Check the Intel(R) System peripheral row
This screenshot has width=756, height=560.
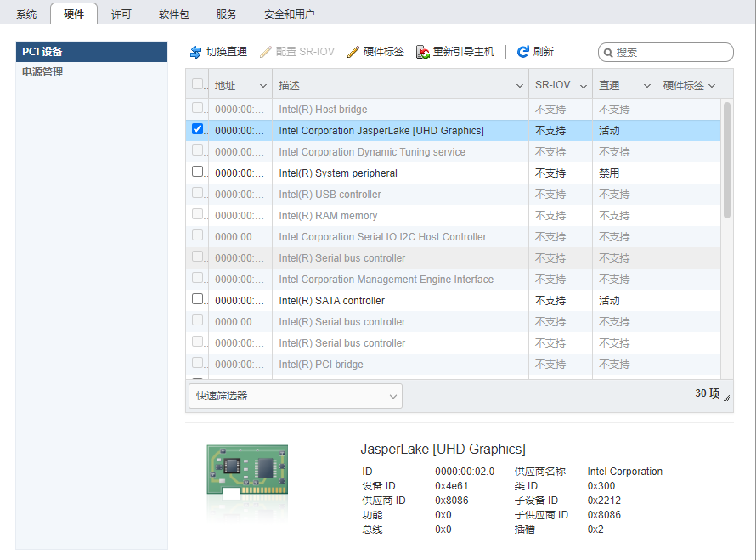[198, 172]
